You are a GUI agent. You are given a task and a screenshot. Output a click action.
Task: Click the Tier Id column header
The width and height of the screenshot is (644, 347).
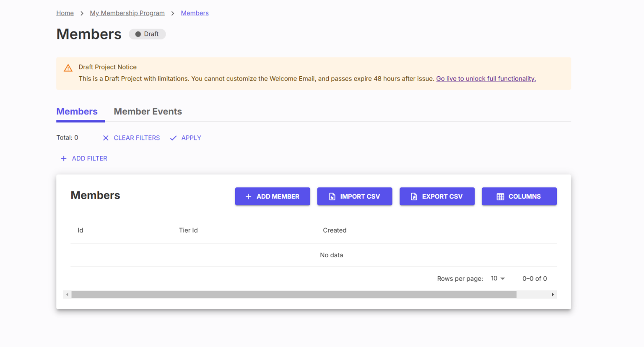tap(188, 230)
